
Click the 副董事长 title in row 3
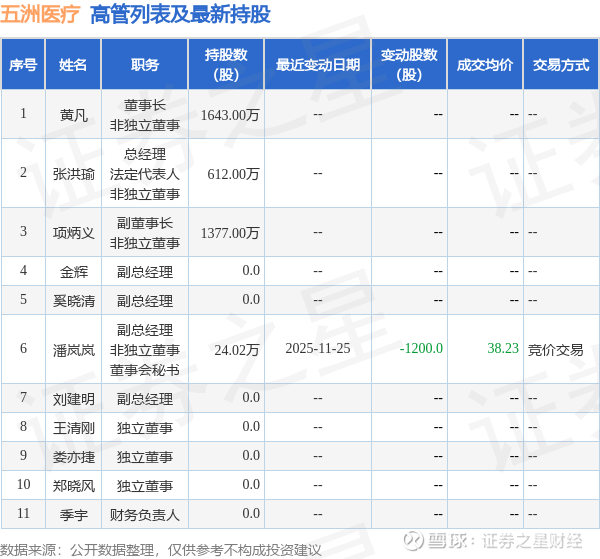point(145,223)
